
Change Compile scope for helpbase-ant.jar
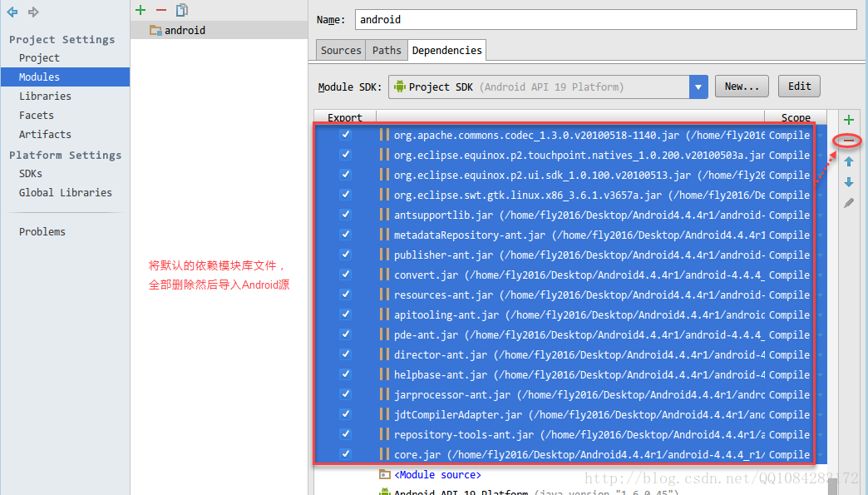[789, 375]
